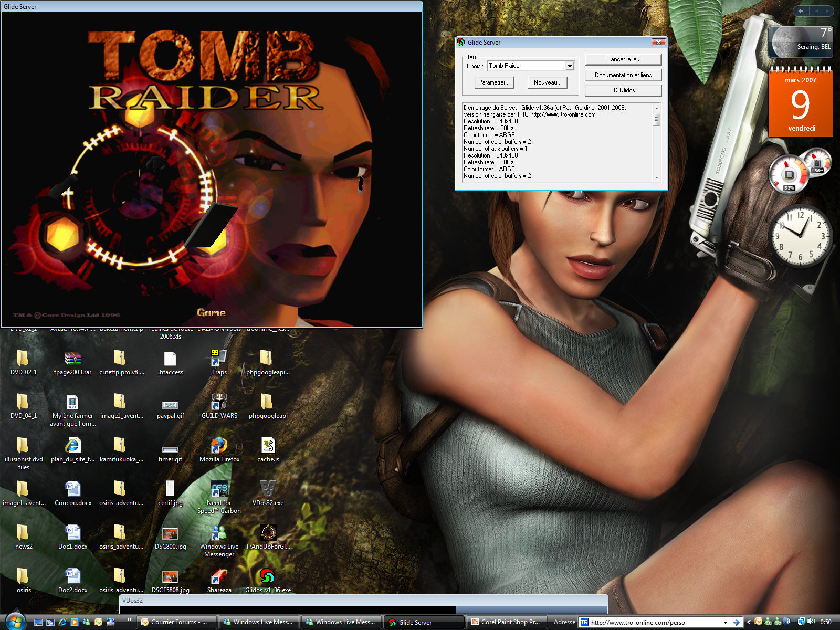This screenshot has height=630, width=840.
Task: Click the address bar Go arrow
Action: click(x=737, y=623)
